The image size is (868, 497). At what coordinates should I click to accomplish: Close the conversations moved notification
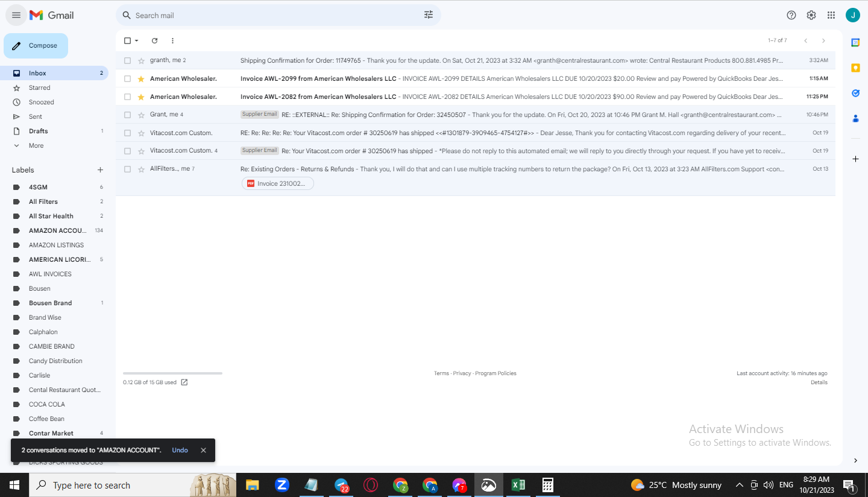203,450
